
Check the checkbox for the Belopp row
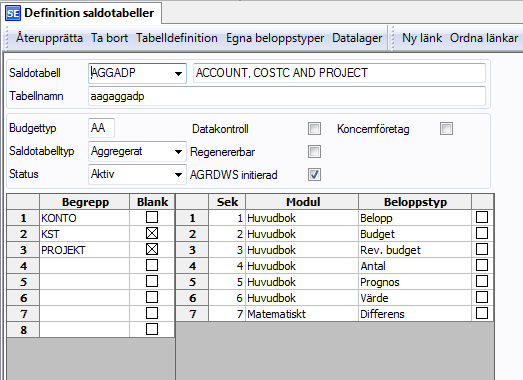pos(482,218)
